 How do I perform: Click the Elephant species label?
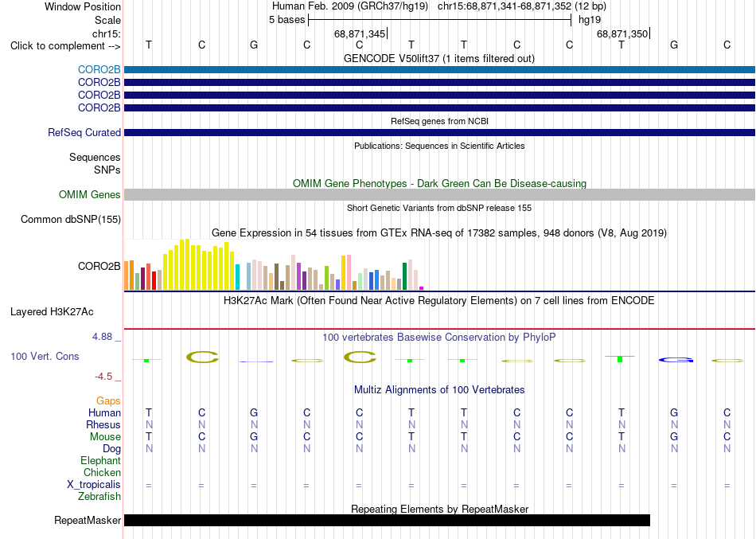point(100,460)
